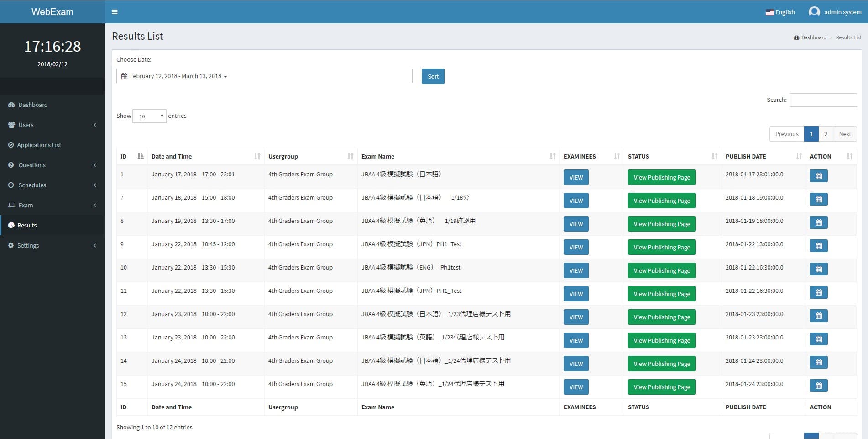Click the admin system user avatar icon
Image resolution: width=868 pixels, height=439 pixels.
[814, 11]
